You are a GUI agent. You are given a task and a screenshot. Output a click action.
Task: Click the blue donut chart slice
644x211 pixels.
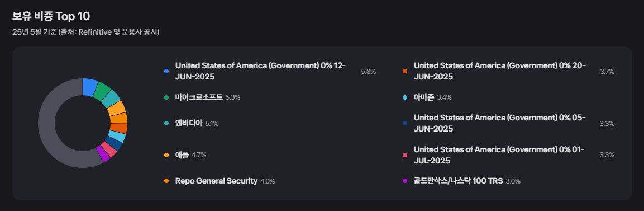pyautogui.click(x=90, y=86)
